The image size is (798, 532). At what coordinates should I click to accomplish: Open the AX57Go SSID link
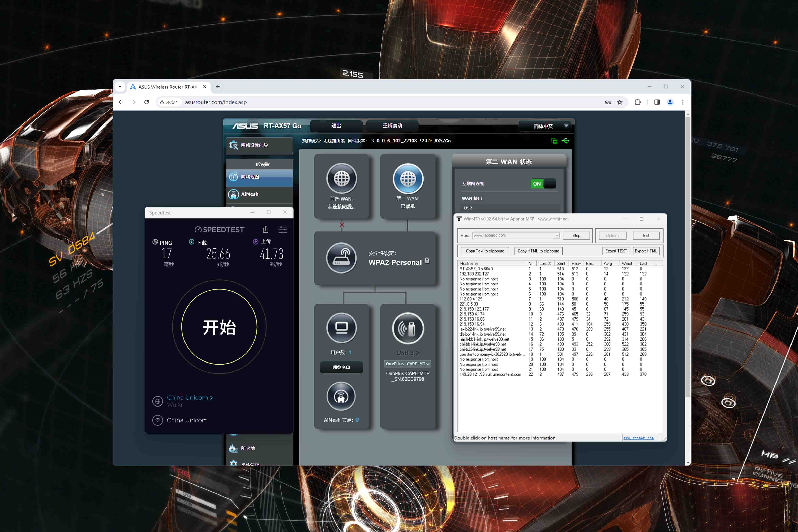pyautogui.click(x=442, y=141)
